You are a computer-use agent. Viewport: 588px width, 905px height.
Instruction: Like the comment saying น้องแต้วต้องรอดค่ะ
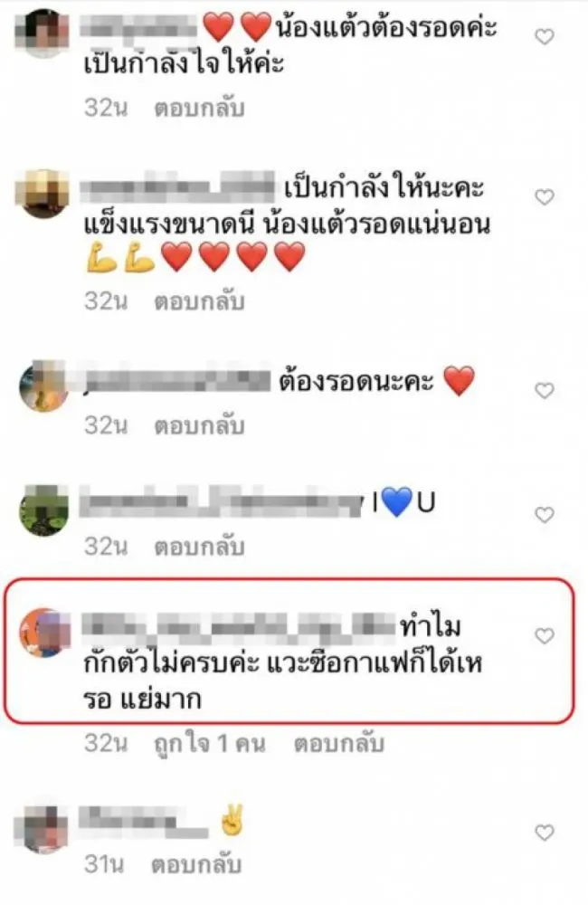click(x=545, y=37)
